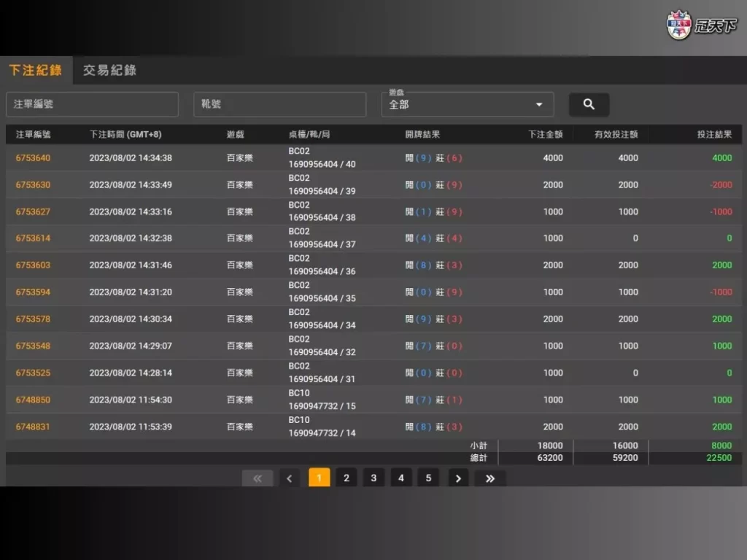Click the rewind to first page icon
The width and height of the screenshot is (747, 560).
point(258,478)
